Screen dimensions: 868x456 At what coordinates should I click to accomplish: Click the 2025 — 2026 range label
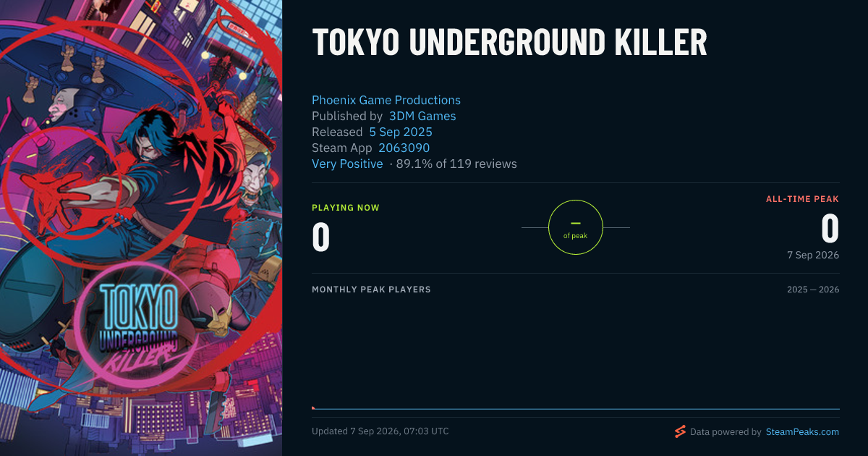click(x=813, y=290)
